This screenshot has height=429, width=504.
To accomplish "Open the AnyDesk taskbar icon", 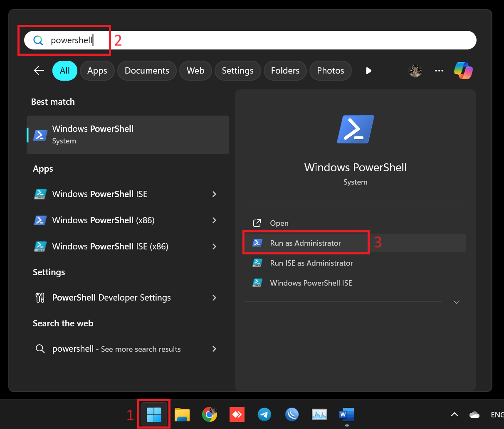I will click(x=237, y=414).
